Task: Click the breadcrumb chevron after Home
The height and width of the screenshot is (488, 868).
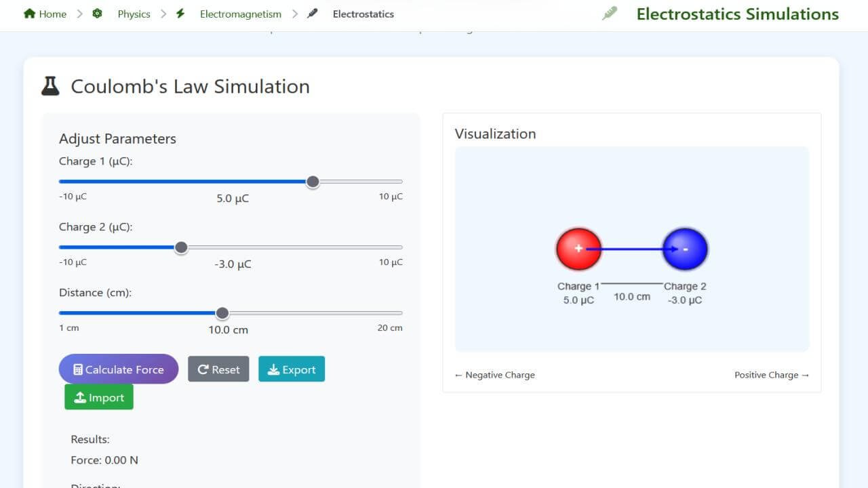Action: point(79,14)
